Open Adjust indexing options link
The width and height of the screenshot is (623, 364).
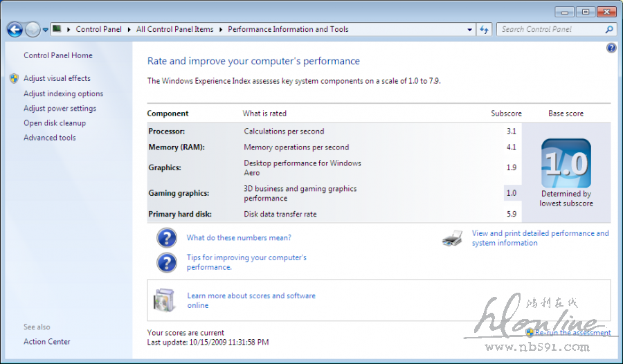point(63,94)
